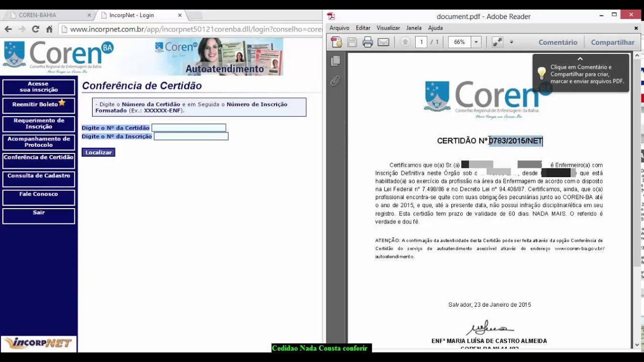
Task: Expand the toolbar options small arrow
Action: (x=511, y=42)
